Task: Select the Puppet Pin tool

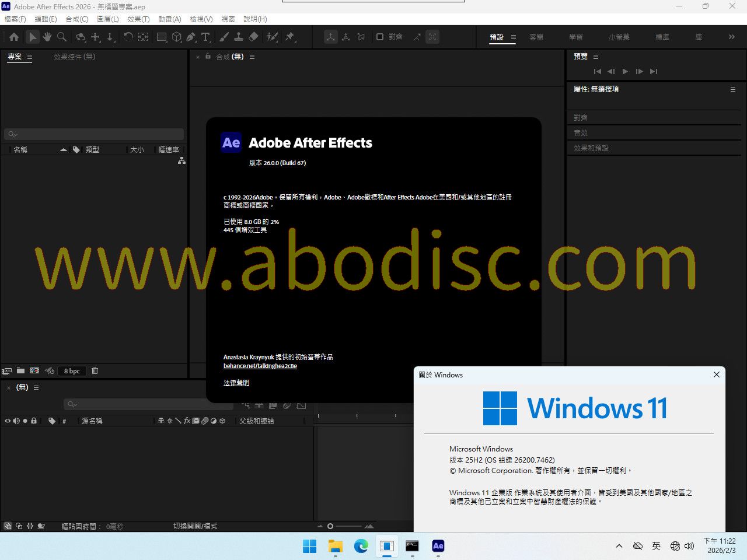Action: pyautogui.click(x=290, y=37)
